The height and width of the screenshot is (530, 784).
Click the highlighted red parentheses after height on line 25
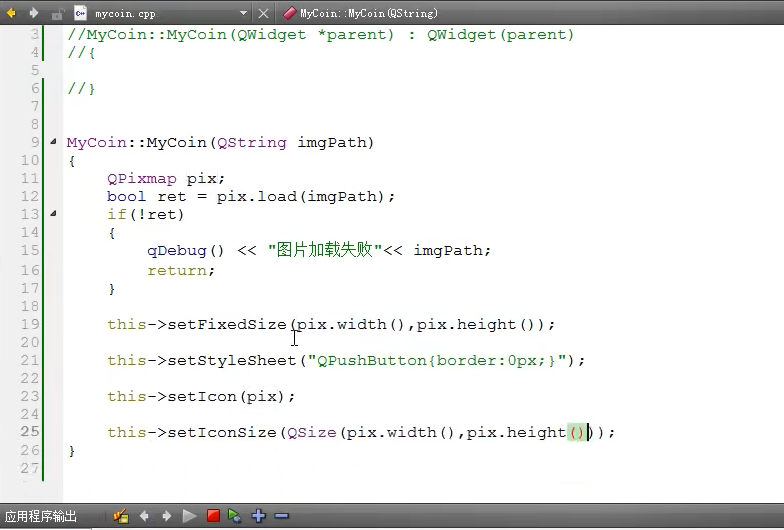click(x=576, y=432)
